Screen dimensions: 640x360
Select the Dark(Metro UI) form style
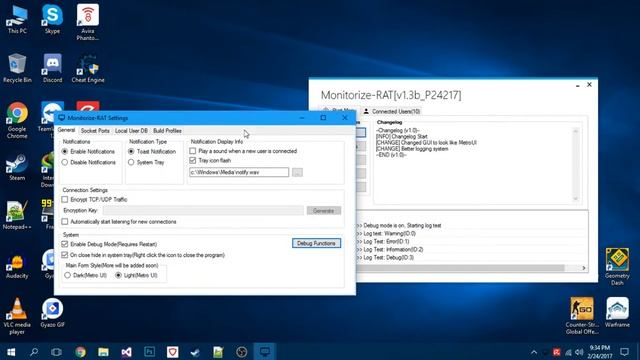tap(68, 276)
